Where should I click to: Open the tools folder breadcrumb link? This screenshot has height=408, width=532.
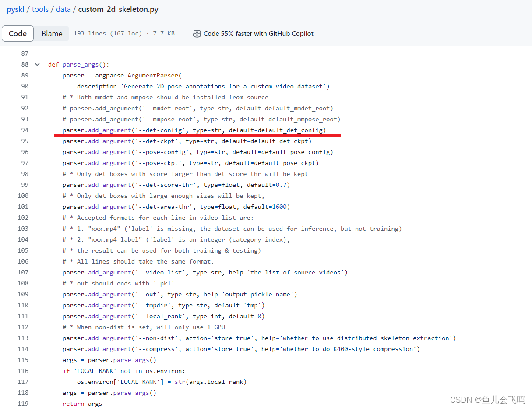tap(40, 9)
